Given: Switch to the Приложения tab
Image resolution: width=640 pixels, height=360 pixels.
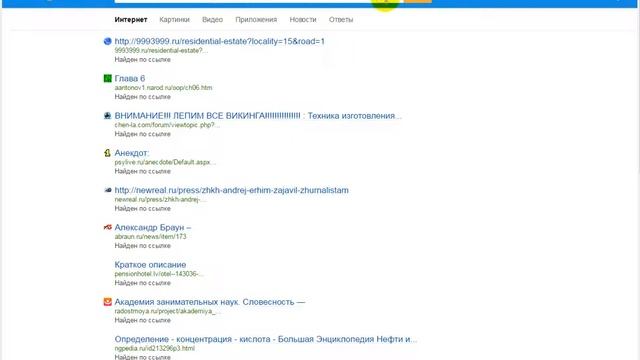Looking at the screenshot, I should coord(256,20).
